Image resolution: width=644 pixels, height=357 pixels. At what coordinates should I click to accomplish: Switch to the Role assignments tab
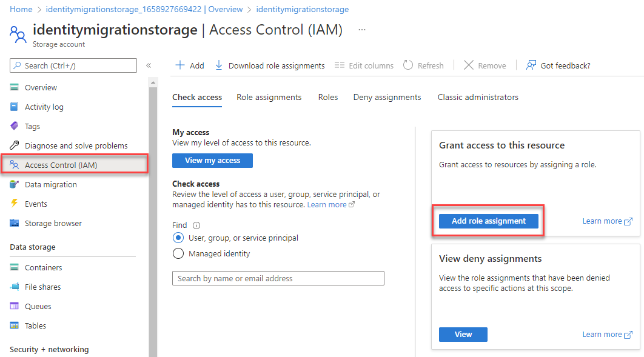point(269,97)
